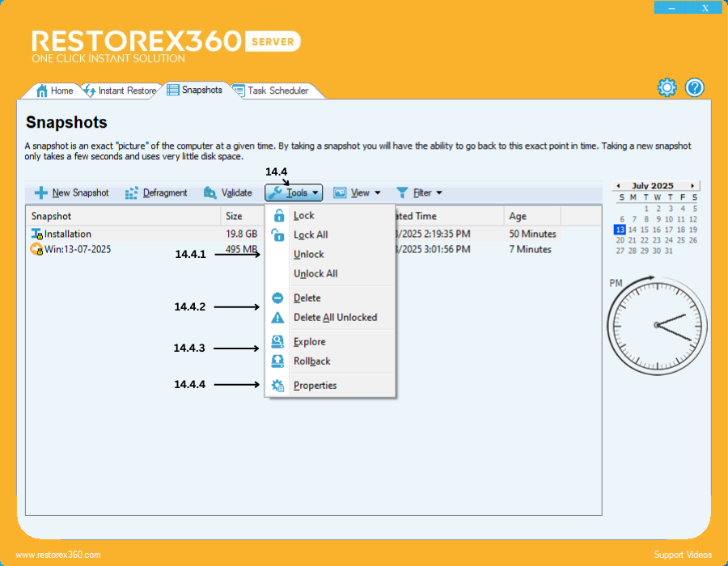Click the Defragment button
The width and height of the screenshot is (728, 566).
coord(156,192)
